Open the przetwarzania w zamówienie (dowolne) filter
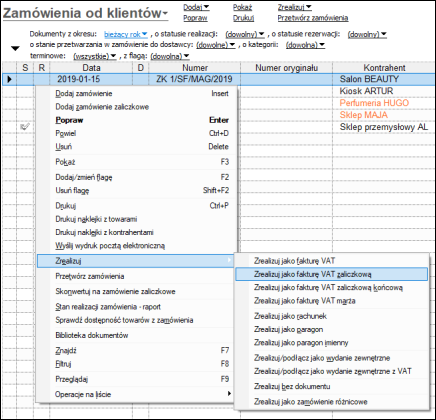 coord(216,45)
